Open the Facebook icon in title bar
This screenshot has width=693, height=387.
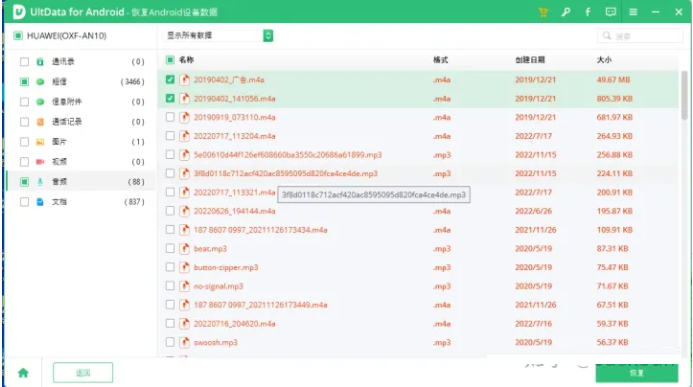(588, 12)
